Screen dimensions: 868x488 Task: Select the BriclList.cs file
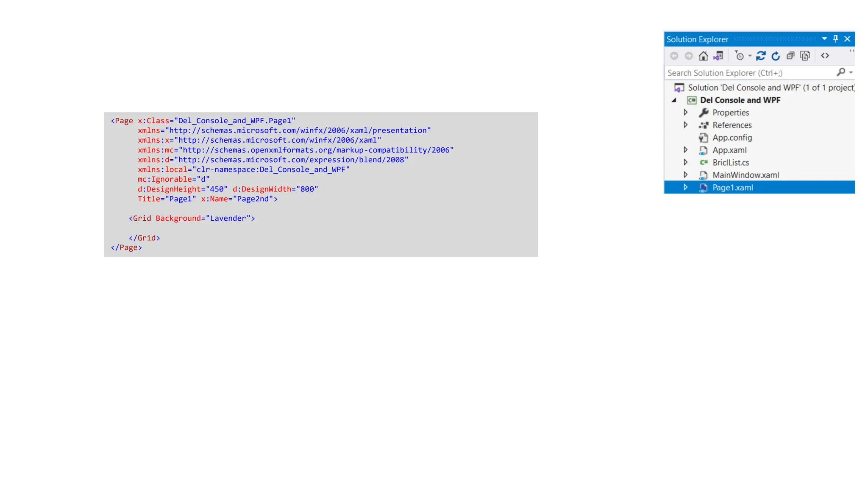[731, 163]
